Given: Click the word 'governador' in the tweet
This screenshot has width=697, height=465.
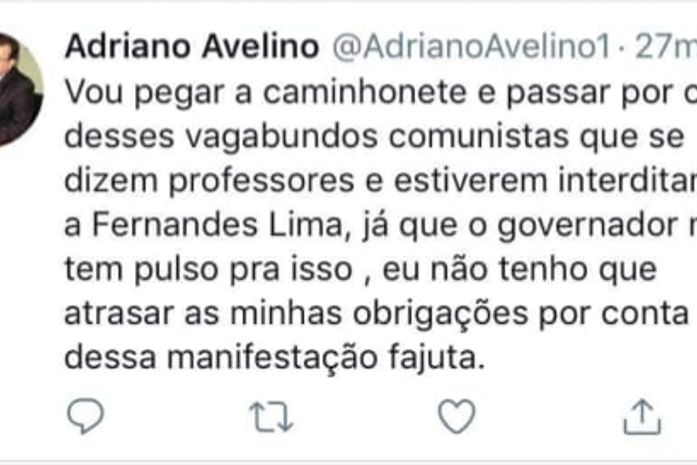Looking at the screenshot, I should (587, 225).
